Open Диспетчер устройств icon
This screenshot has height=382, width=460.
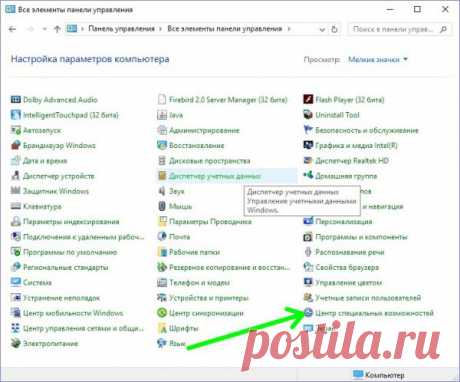[16, 176]
